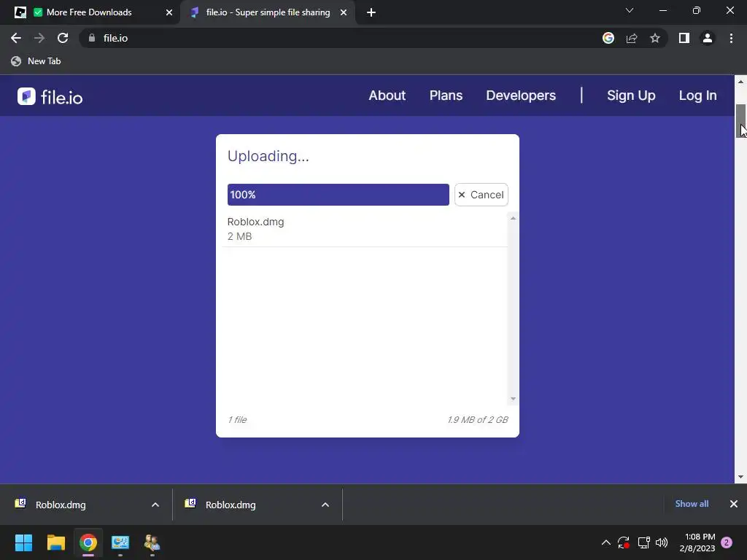Image resolution: width=747 pixels, height=560 pixels.
Task: Share this page via share icon
Action: click(x=632, y=38)
